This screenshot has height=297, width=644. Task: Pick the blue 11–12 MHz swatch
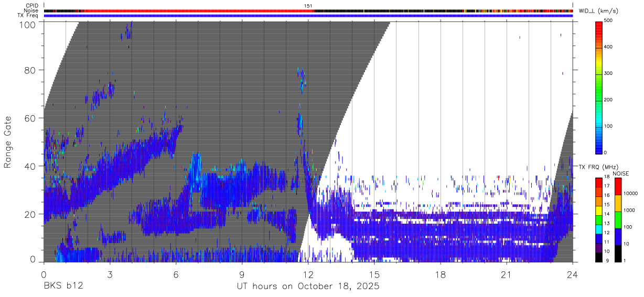599,239
